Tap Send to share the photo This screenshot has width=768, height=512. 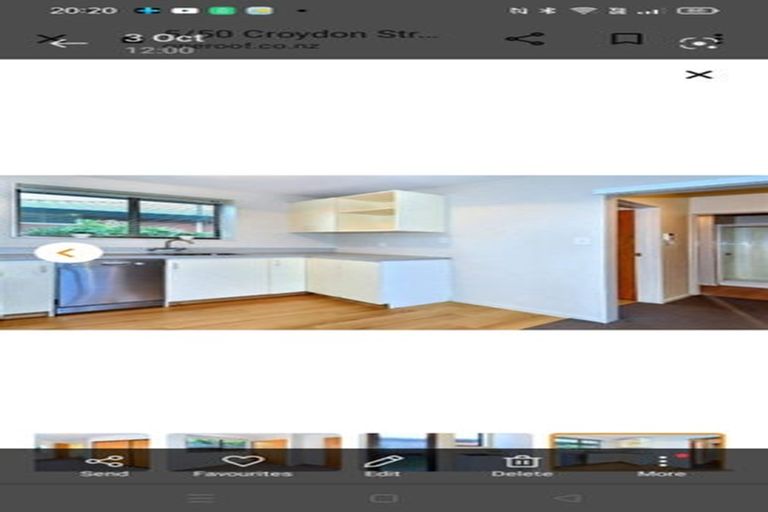point(104,464)
